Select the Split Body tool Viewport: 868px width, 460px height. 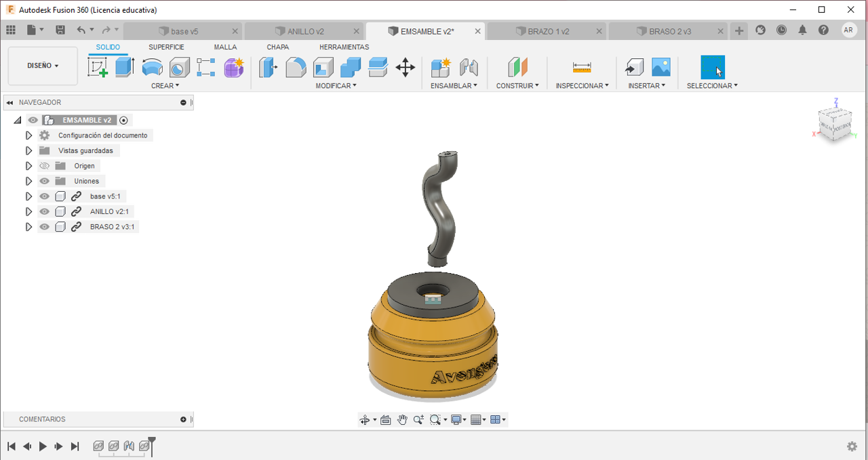tap(378, 67)
